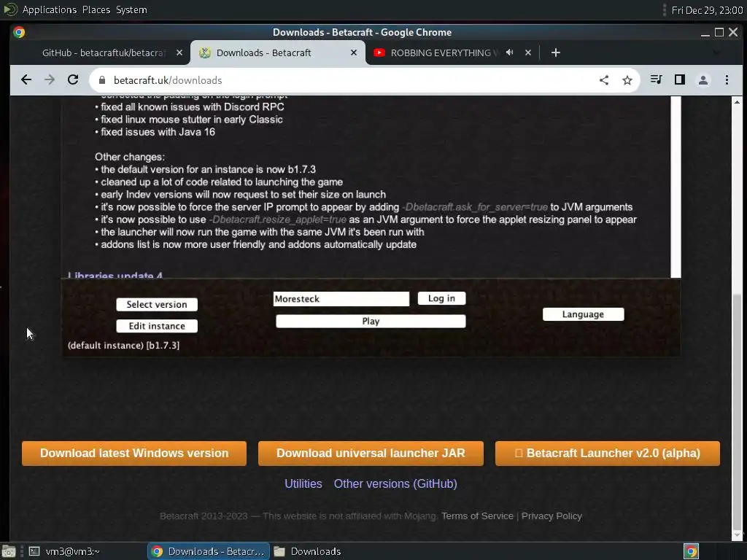Viewport: 747px width, 560px height.
Task: Click Select version button
Action: (157, 304)
